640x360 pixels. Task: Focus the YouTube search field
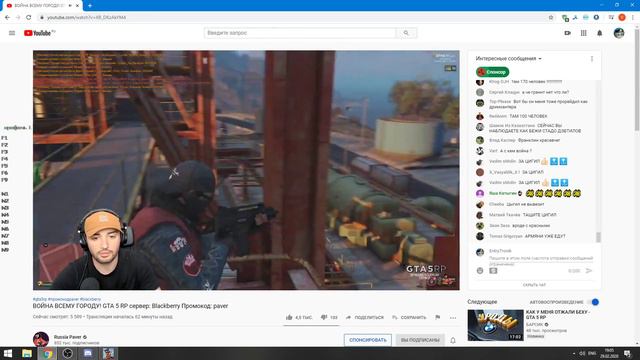point(300,33)
